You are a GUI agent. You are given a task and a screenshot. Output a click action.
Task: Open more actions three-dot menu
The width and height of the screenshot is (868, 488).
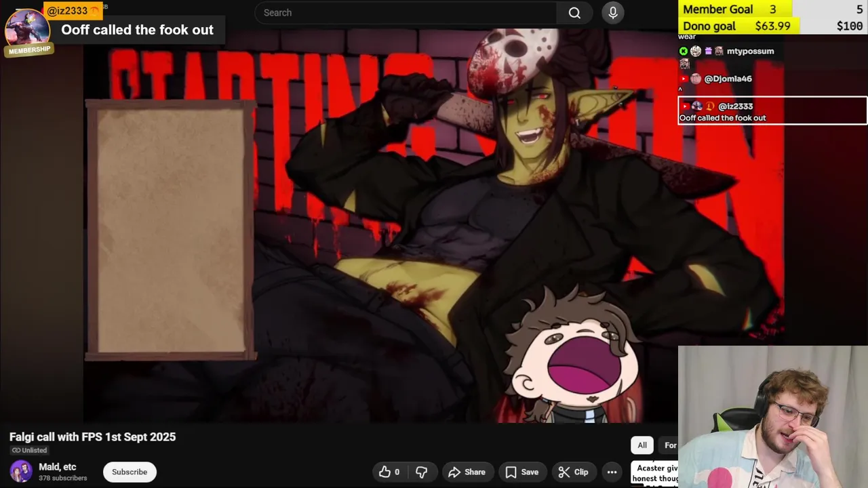click(x=612, y=472)
